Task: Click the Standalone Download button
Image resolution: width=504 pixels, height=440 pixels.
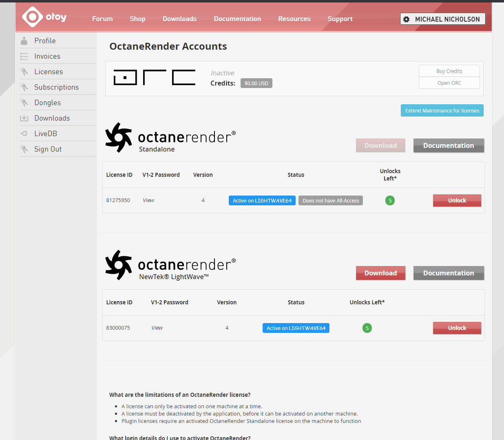Action: tap(380, 145)
